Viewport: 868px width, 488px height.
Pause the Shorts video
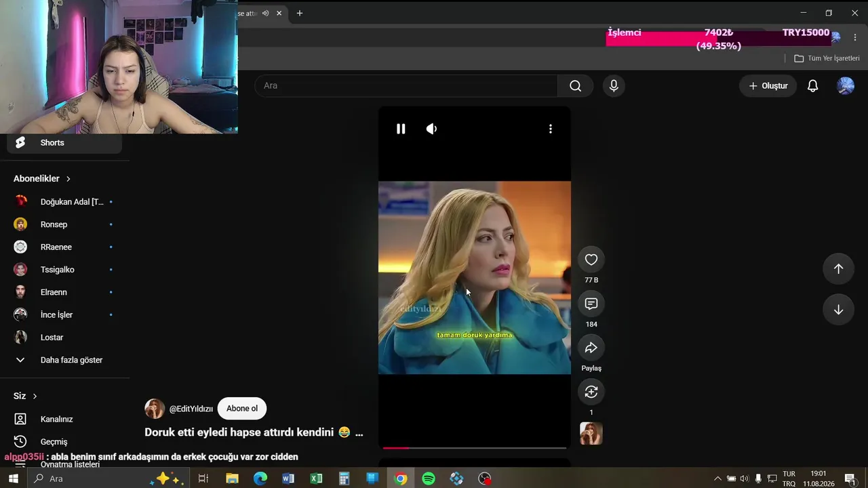tap(401, 129)
